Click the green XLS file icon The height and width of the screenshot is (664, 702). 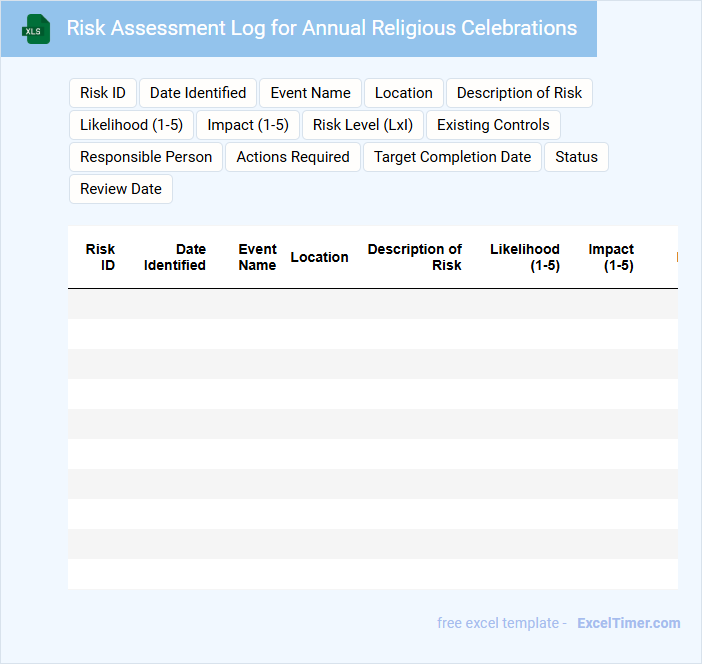point(36,29)
